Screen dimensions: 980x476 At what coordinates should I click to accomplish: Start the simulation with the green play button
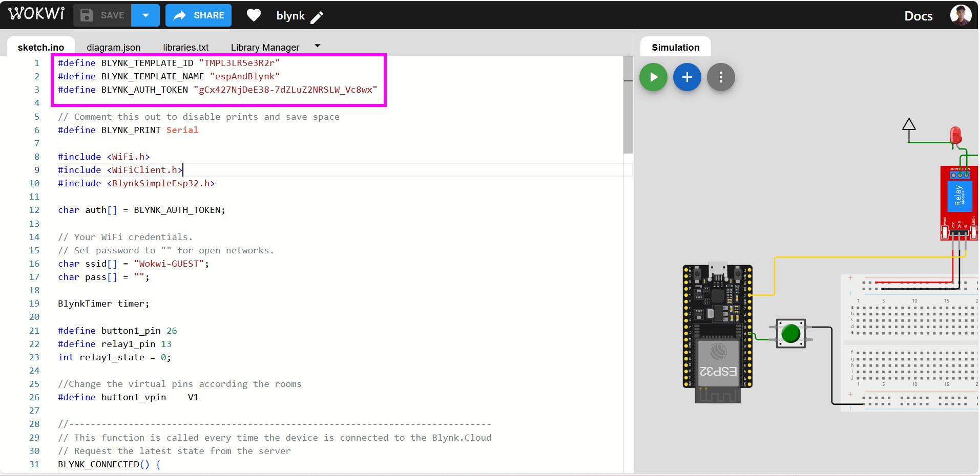tap(653, 77)
